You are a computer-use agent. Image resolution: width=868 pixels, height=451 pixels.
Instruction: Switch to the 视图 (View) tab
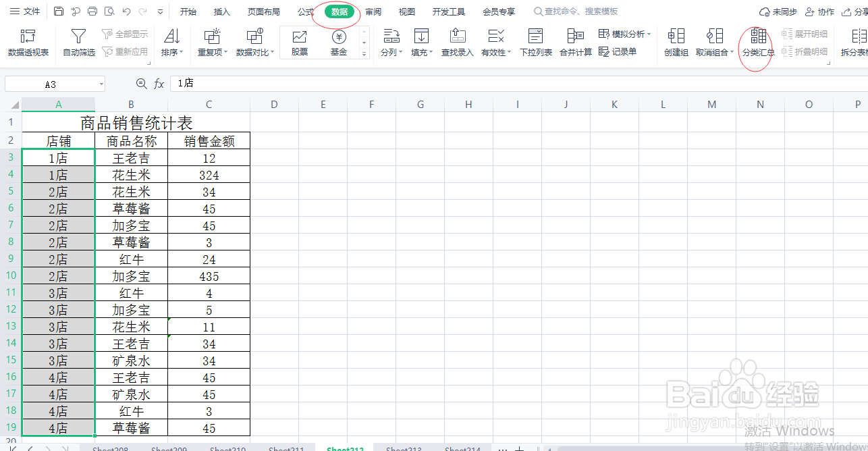coord(407,12)
